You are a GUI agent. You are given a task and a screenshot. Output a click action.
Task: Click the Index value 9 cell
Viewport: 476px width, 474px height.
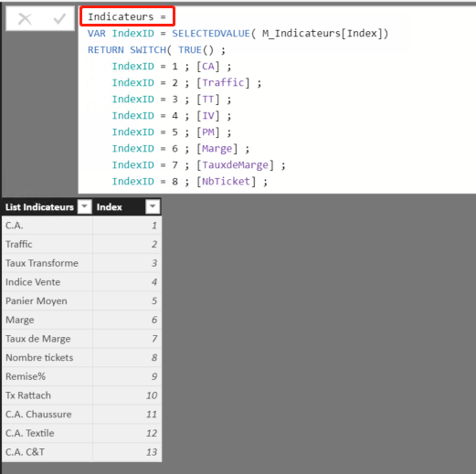(127, 376)
